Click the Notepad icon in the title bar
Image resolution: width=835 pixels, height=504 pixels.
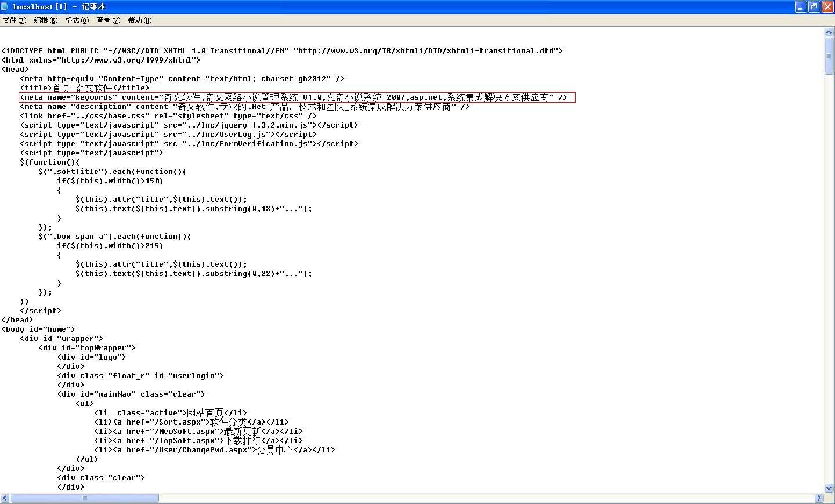[5, 6]
